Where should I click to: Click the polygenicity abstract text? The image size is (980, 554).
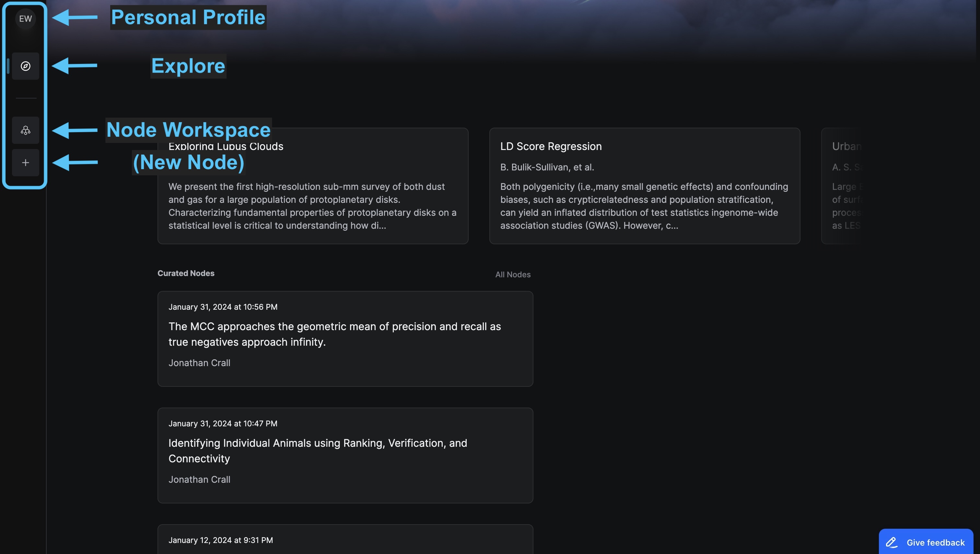click(x=644, y=206)
